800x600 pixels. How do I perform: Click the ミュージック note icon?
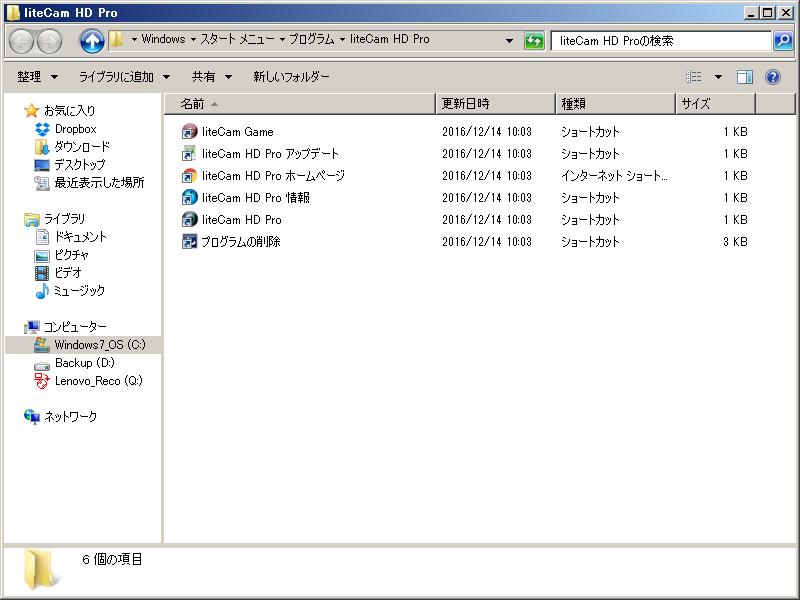(x=42, y=291)
